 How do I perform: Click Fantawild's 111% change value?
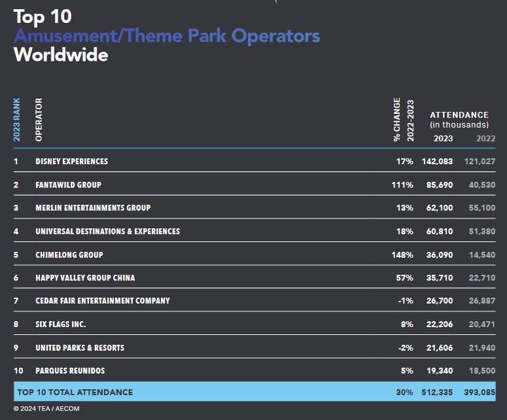click(x=402, y=185)
